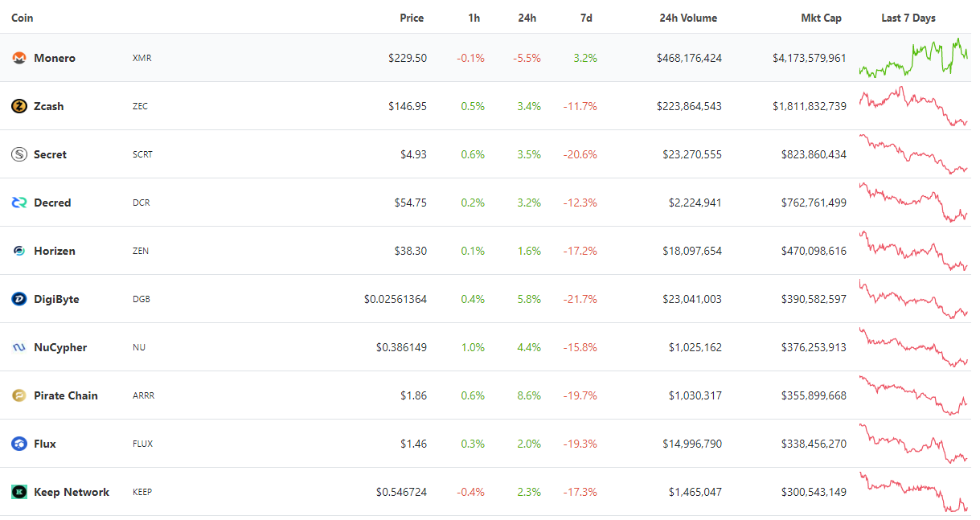
Task: Open DigiByte's 7-day sparkline chart
Action: (913, 299)
